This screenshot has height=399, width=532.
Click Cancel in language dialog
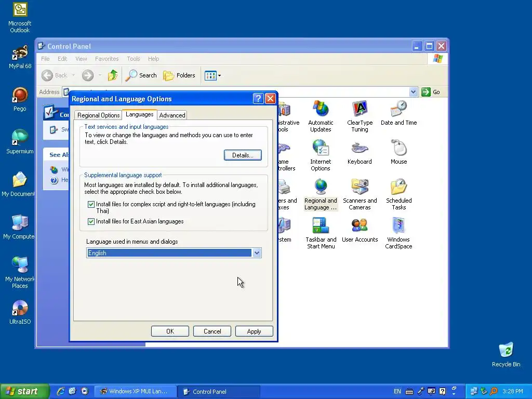212,331
